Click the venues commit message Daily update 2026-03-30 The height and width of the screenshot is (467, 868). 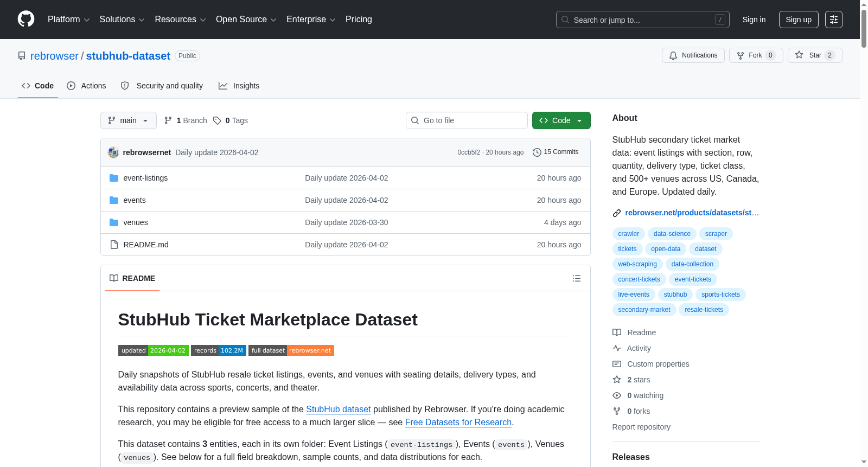click(347, 222)
